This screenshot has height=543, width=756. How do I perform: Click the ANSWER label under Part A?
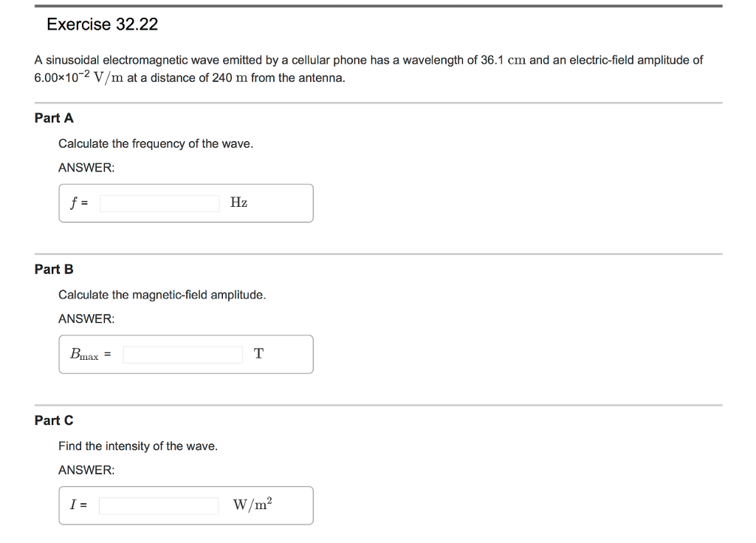(86, 167)
